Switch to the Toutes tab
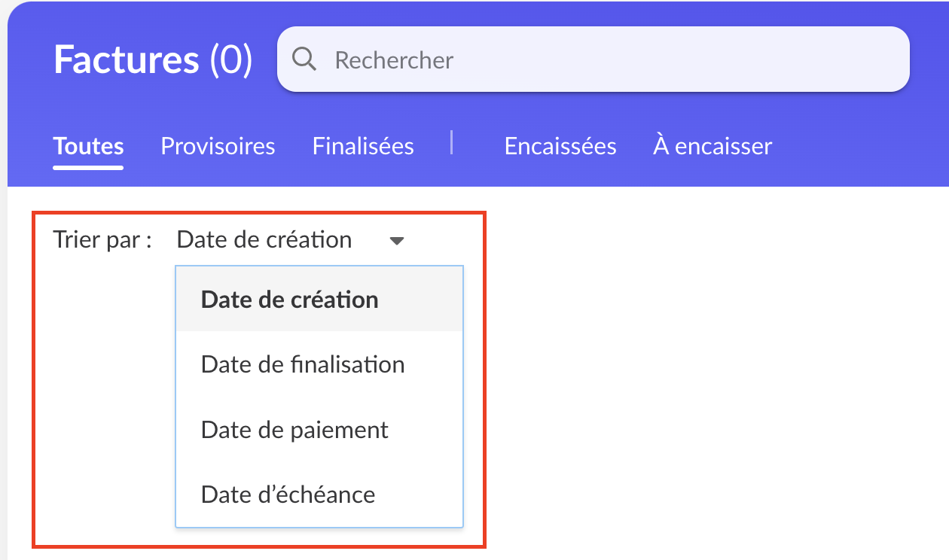 88,145
